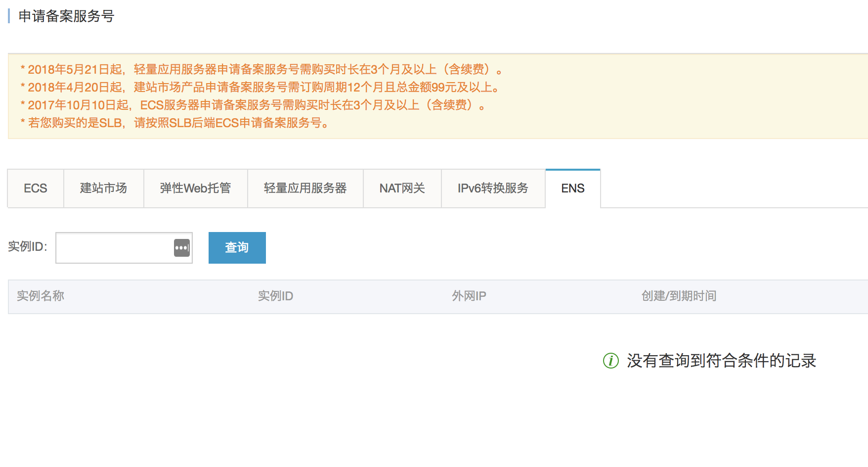This screenshot has width=868, height=467.
Task: Switch to the NAT网关 tab
Action: click(402, 188)
